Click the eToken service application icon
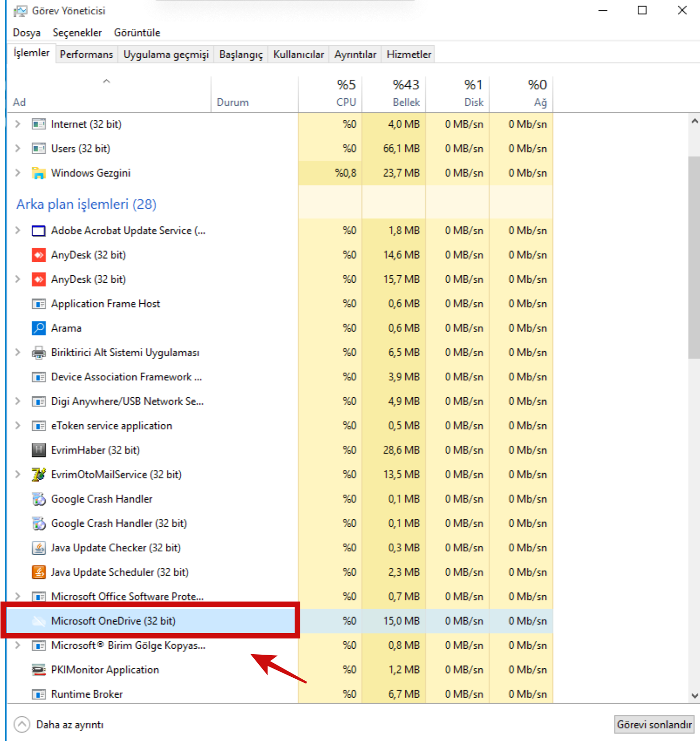The height and width of the screenshot is (741, 700). click(39, 426)
